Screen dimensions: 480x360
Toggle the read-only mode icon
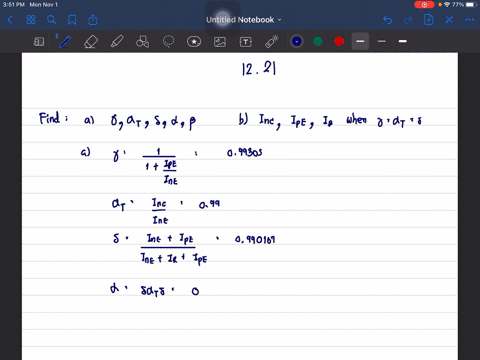(39, 42)
